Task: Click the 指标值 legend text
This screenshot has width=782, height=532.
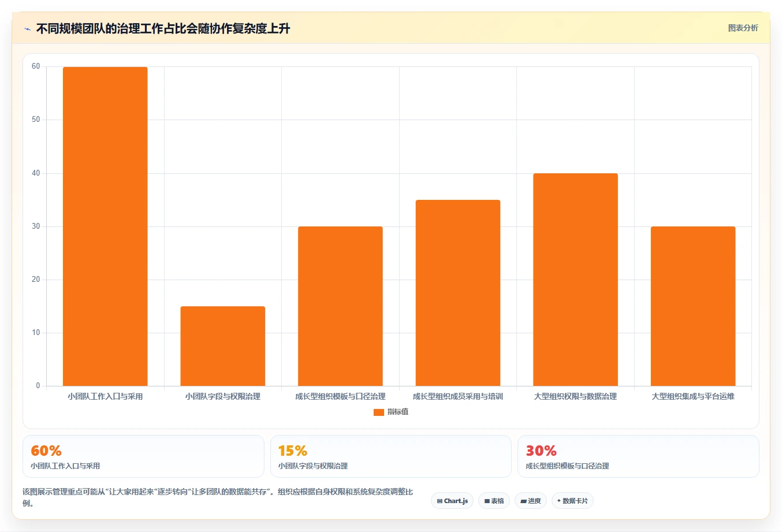Action: tap(398, 412)
